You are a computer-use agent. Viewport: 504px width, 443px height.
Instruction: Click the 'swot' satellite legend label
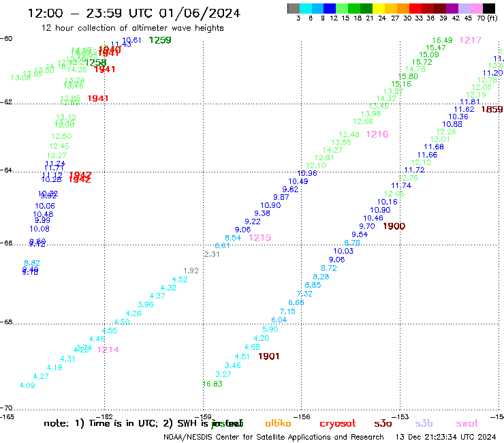pos(467,424)
